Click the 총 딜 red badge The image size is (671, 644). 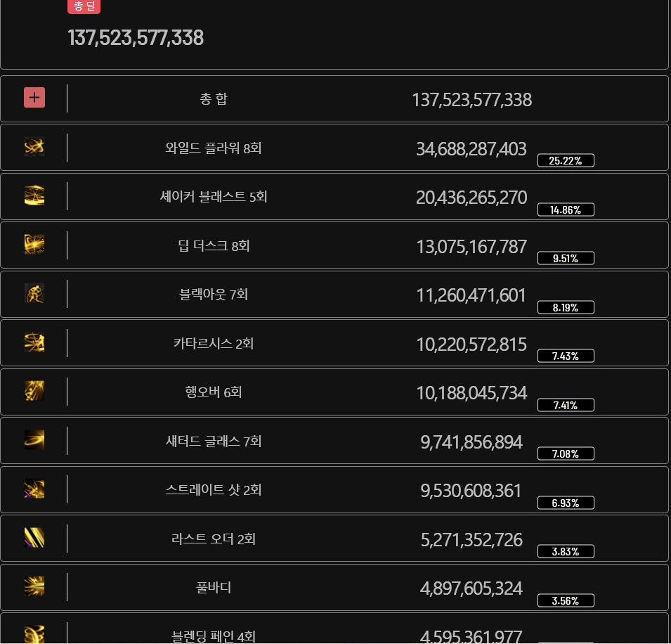84,6
